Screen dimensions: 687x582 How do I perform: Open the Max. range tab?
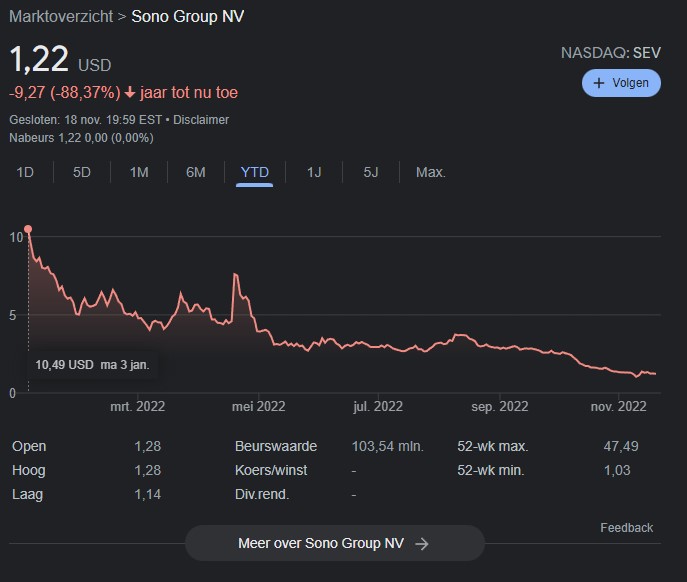[x=430, y=172]
